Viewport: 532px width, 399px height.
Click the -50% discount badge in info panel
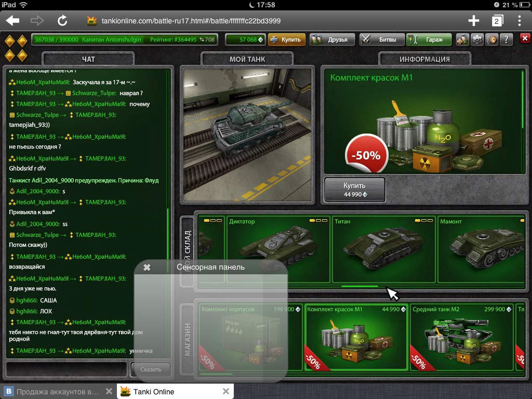[x=366, y=154]
